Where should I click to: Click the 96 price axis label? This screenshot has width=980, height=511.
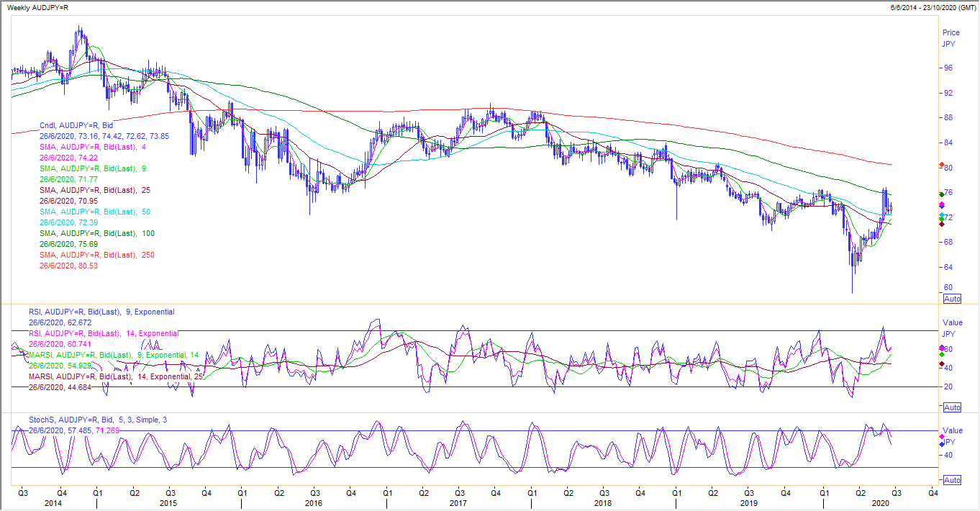point(948,68)
